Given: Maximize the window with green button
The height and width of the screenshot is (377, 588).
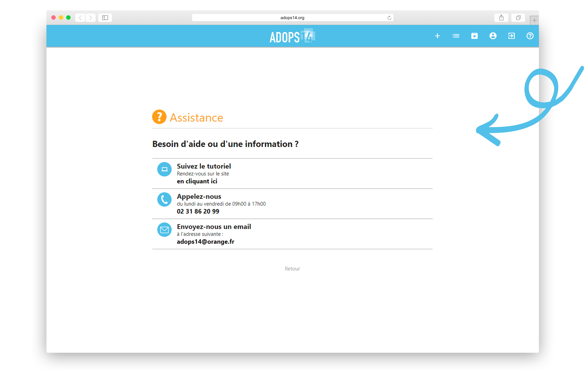Looking at the screenshot, I should point(68,18).
